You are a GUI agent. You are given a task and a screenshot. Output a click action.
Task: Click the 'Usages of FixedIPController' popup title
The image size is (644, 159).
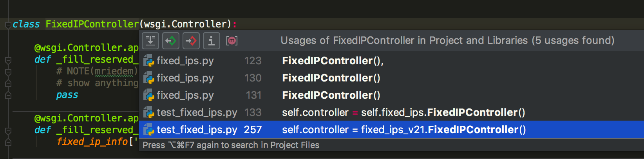click(x=447, y=40)
